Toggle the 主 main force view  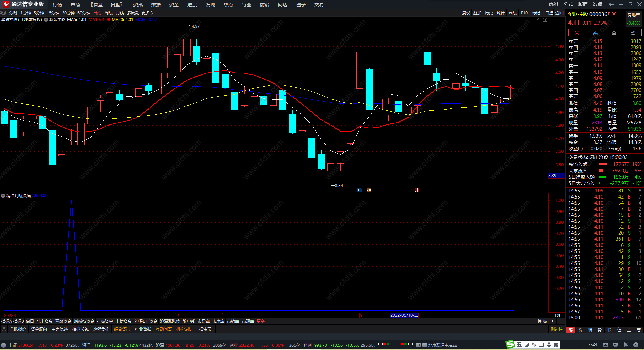(629, 330)
